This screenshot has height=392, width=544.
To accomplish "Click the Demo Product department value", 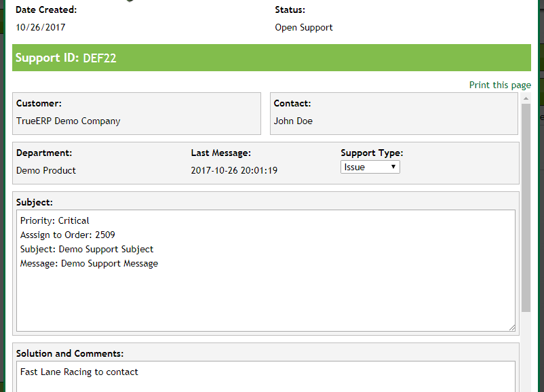I will tap(46, 170).
